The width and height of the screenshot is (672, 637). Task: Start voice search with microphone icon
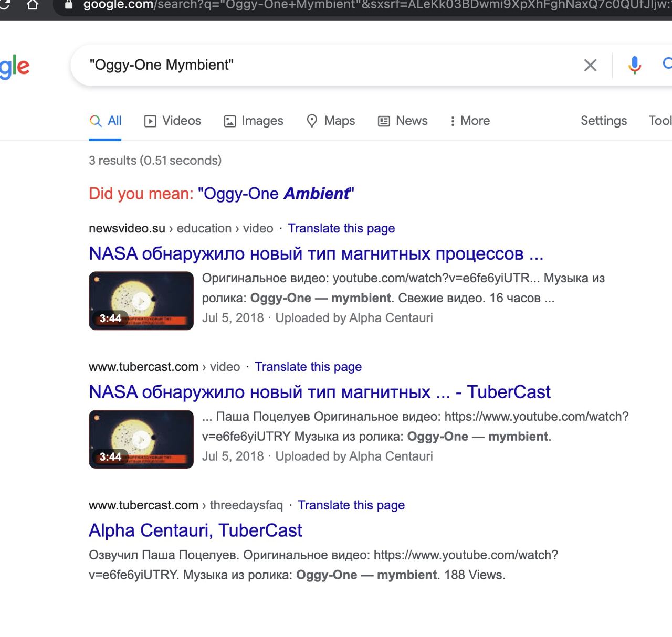coord(635,65)
